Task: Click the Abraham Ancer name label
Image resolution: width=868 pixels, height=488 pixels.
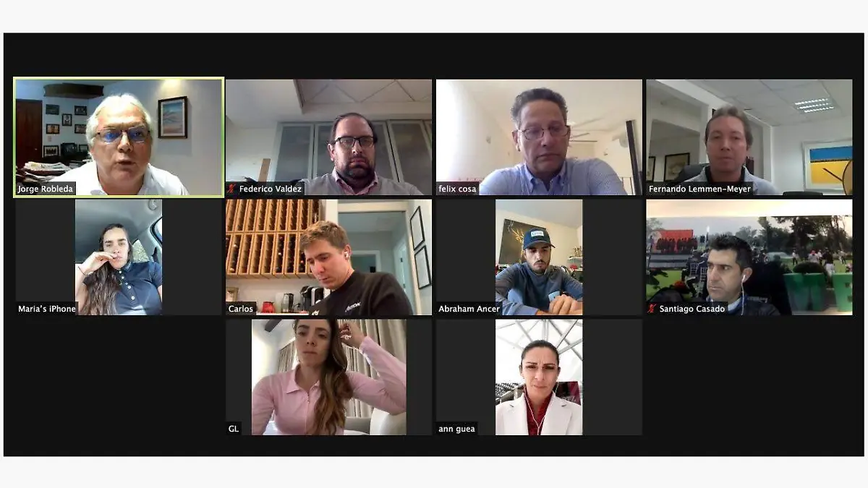Action: [469, 309]
